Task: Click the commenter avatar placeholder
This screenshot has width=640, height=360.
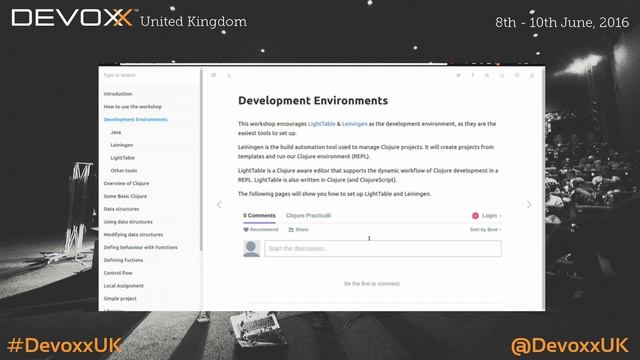Action: click(x=251, y=249)
